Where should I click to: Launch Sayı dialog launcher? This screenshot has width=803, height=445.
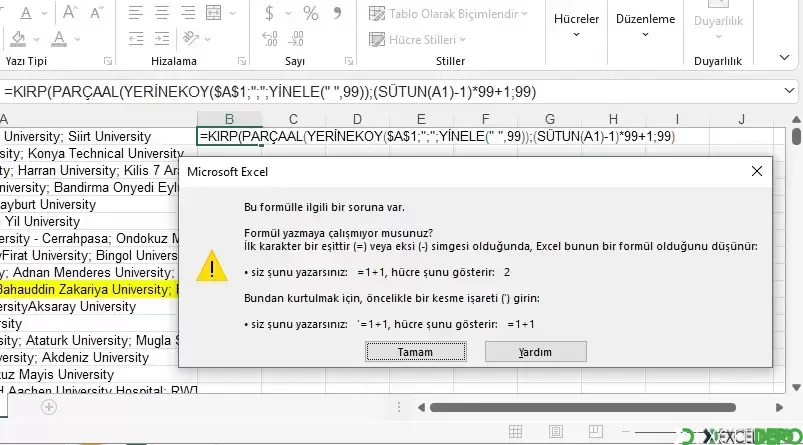coord(349,61)
